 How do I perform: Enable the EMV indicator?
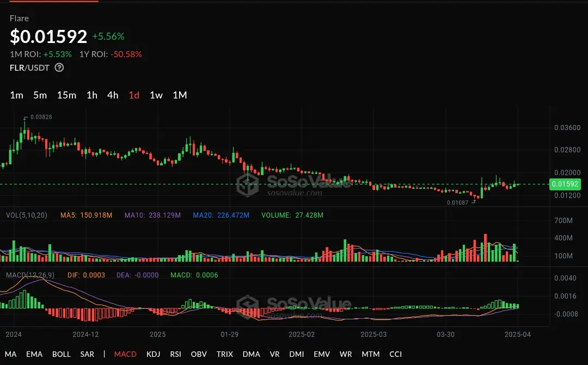tap(322, 354)
